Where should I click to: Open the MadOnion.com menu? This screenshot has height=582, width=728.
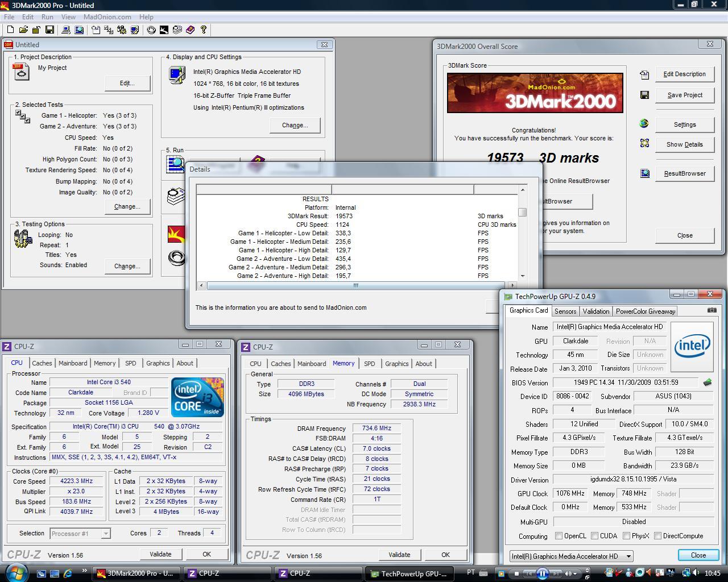coord(107,17)
